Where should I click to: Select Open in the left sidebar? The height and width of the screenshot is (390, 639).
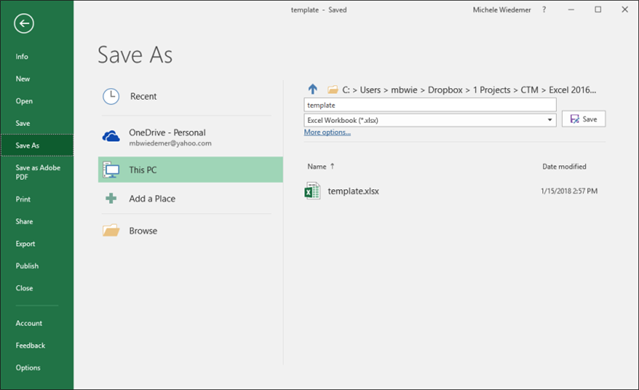(24, 101)
